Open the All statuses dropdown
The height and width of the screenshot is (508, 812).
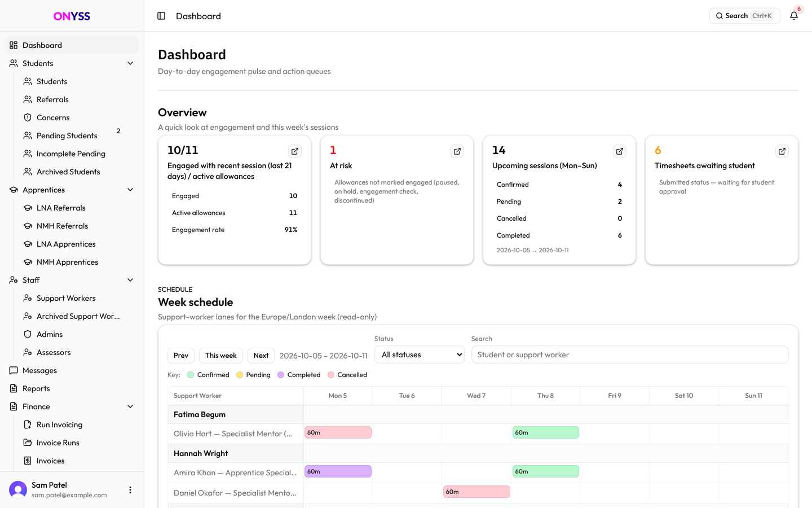click(420, 354)
